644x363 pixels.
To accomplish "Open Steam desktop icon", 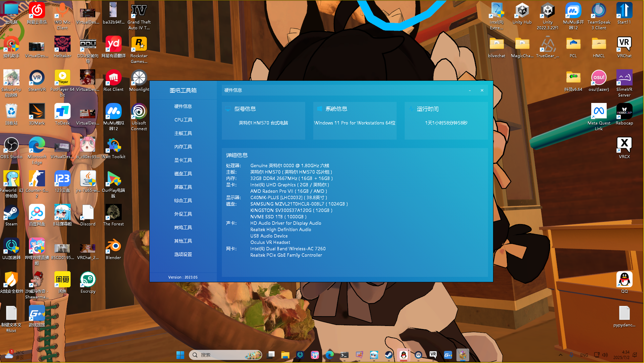I will pos(11,215).
